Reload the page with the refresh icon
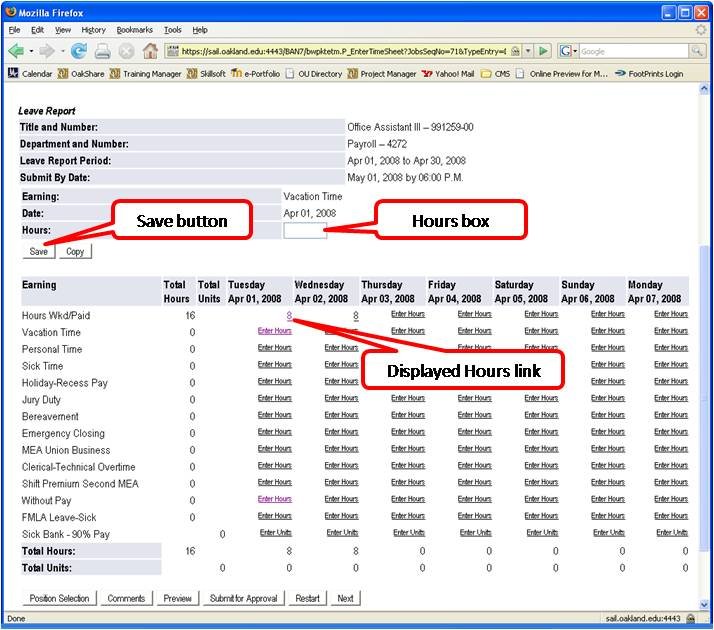Image resolution: width=714 pixels, height=630 pixels. click(78, 50)
